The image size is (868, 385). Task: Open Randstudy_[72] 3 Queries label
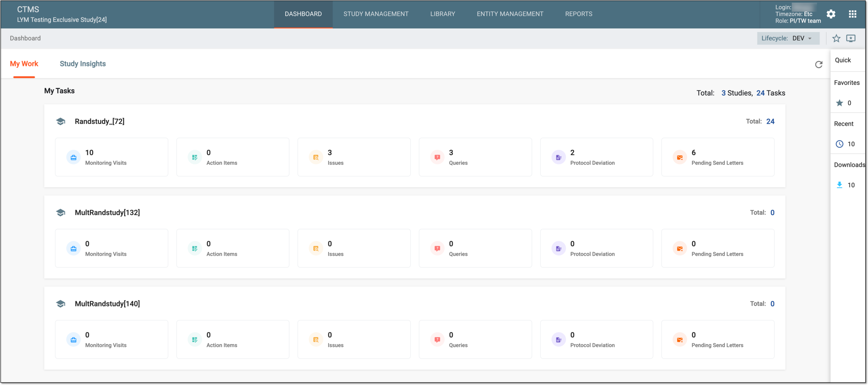[x=458, y=163]
